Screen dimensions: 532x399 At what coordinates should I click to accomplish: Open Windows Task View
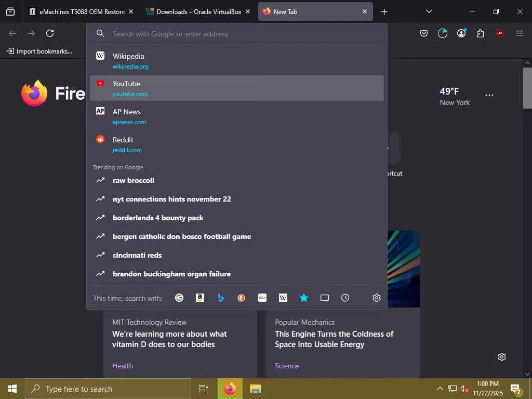(203, 389)
